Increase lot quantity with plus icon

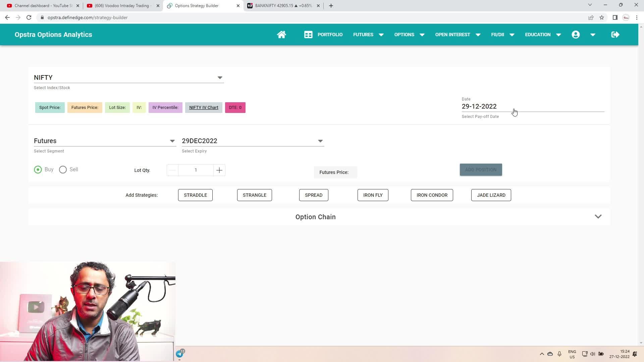click(x=219, y=170)
